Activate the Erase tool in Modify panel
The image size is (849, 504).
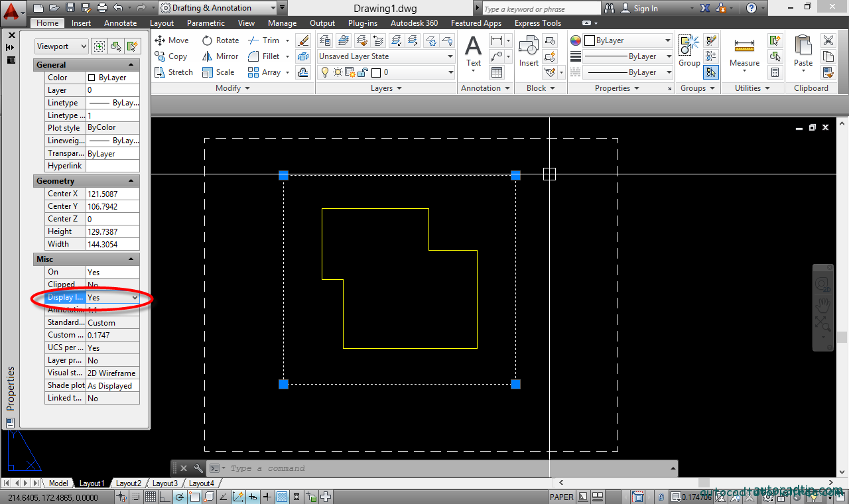[x=303, y=40]
